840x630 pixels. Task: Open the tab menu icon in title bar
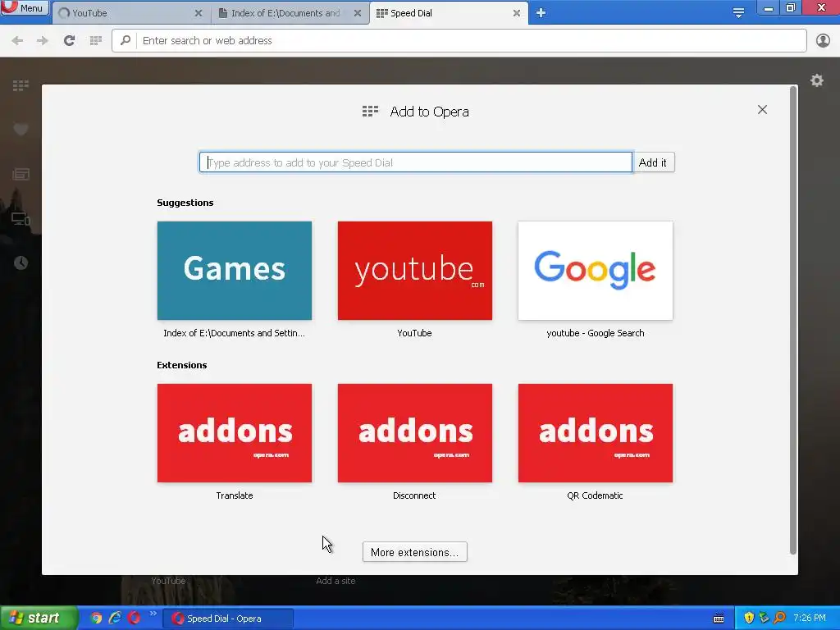(x=738, y=13)
